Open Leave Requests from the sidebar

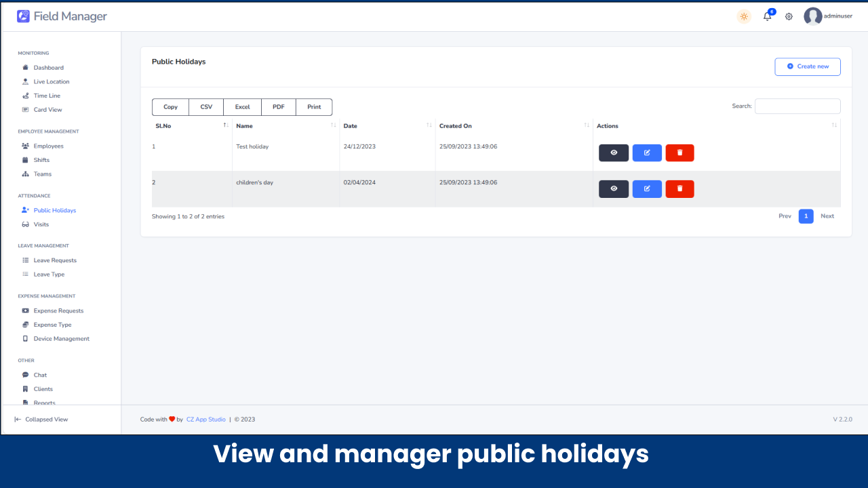(x=55, y=260)
